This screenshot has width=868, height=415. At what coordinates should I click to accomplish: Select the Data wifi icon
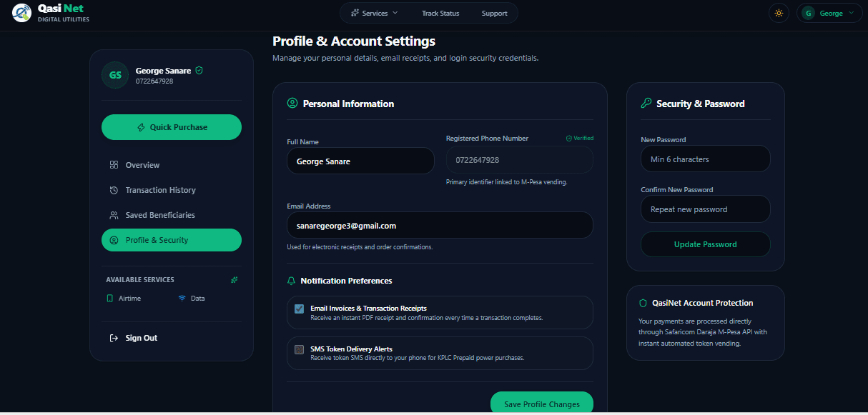tap(182, 298)
